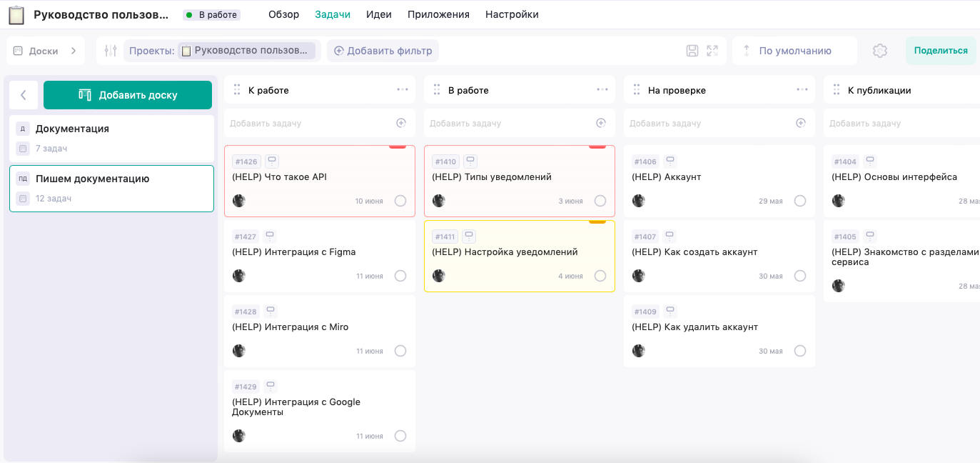Open comments on task #1426 via bubble icon

(x=271, y=160)
